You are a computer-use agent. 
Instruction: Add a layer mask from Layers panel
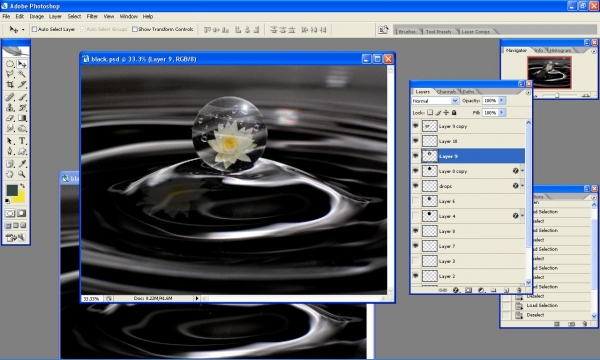point(468,290)
